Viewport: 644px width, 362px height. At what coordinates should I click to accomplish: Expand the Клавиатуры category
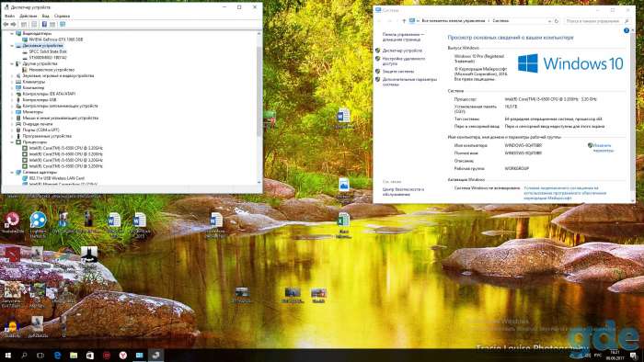[12, 82]
